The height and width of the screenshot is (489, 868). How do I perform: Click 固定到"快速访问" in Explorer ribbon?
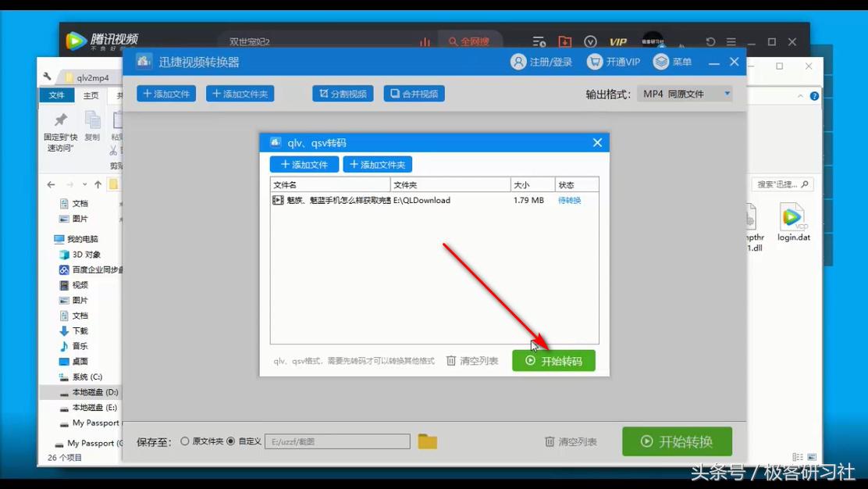[60, 132]
